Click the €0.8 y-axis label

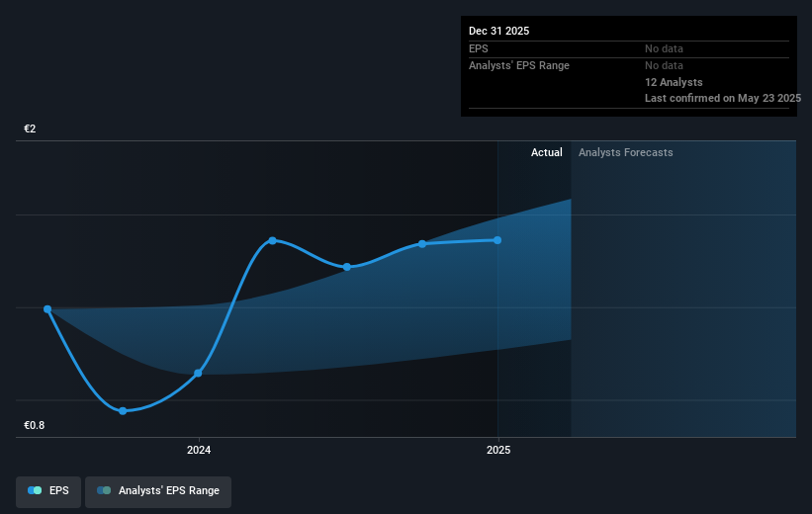click(35, 425)
